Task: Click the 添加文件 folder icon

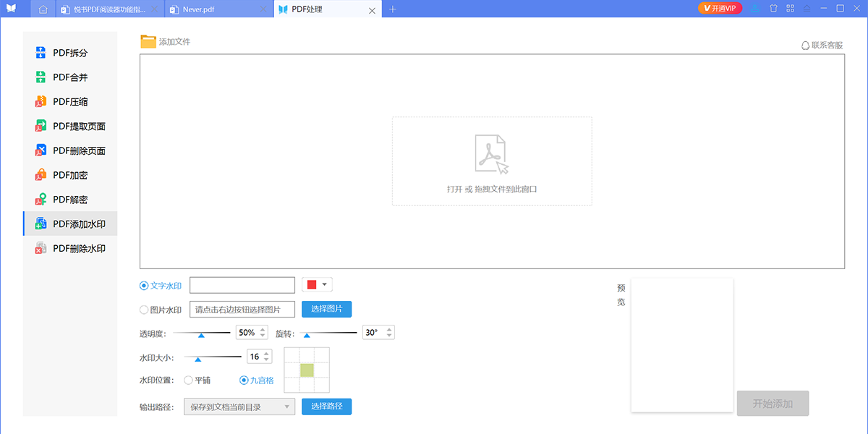Action: click(148, 41)
